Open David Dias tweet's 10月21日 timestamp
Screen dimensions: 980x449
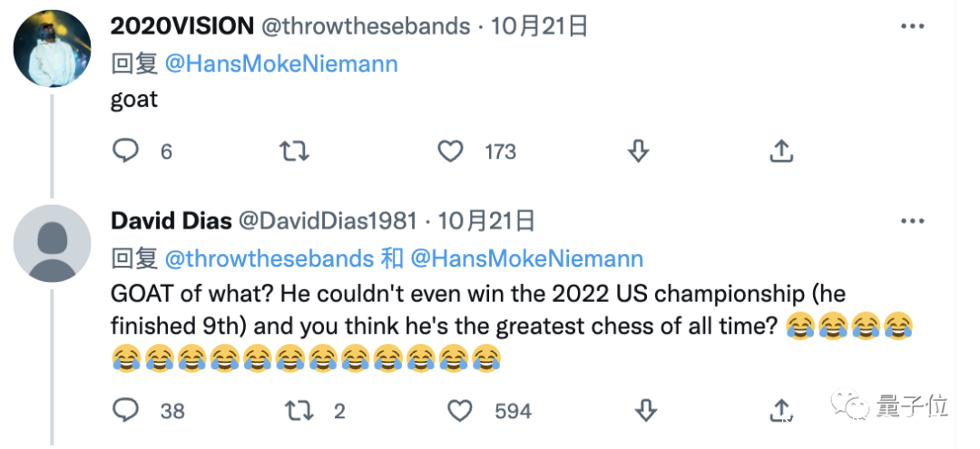(487, 220)
